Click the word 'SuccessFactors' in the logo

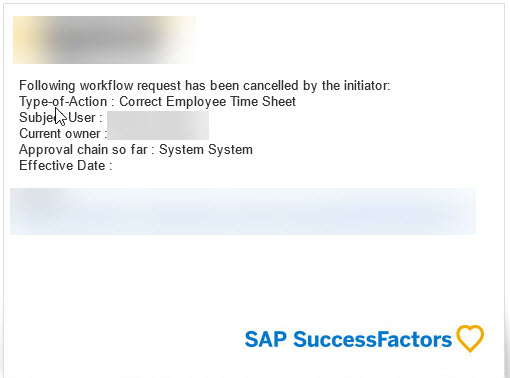pos(372,339)
